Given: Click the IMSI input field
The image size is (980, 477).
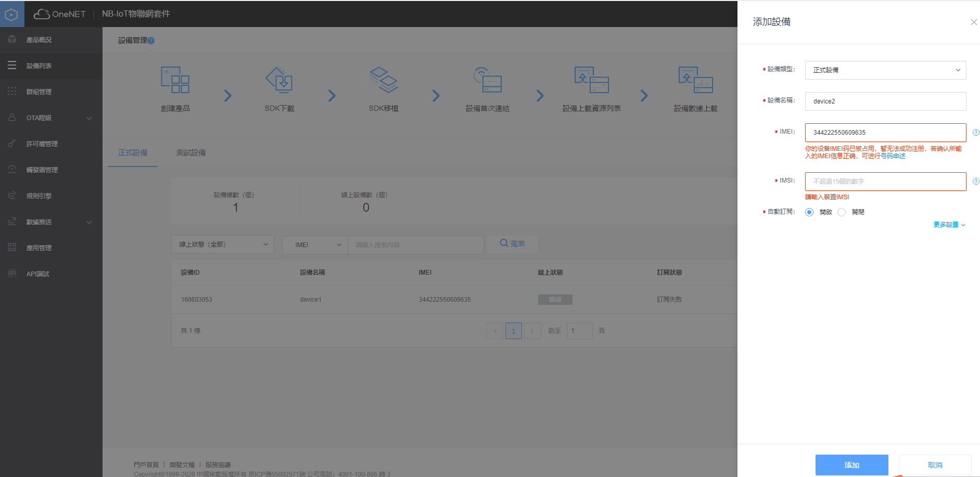Looking at the screenshot, I should tap(885, 182).
